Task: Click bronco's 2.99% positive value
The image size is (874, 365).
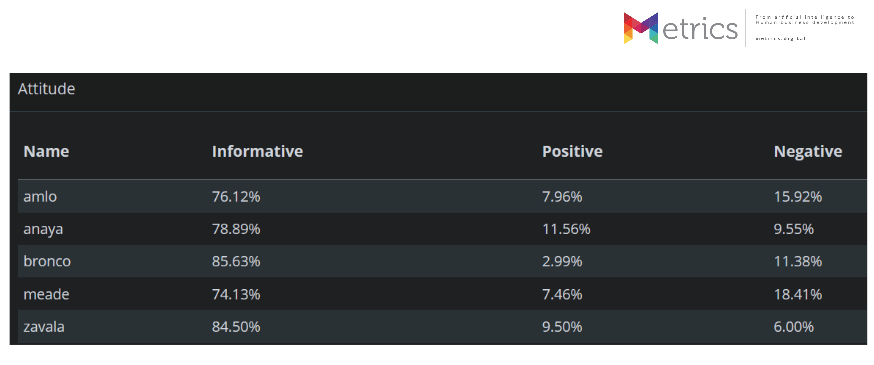Action: [562, 261]
